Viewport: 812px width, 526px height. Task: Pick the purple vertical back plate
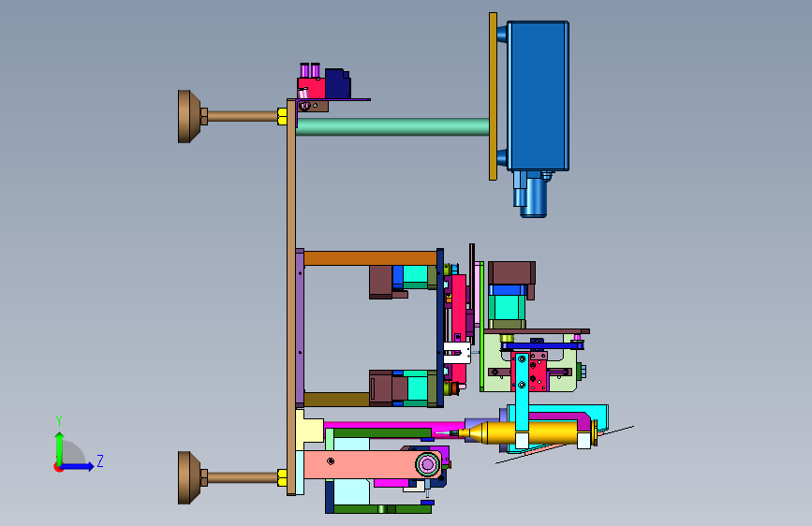click(300, 328)
